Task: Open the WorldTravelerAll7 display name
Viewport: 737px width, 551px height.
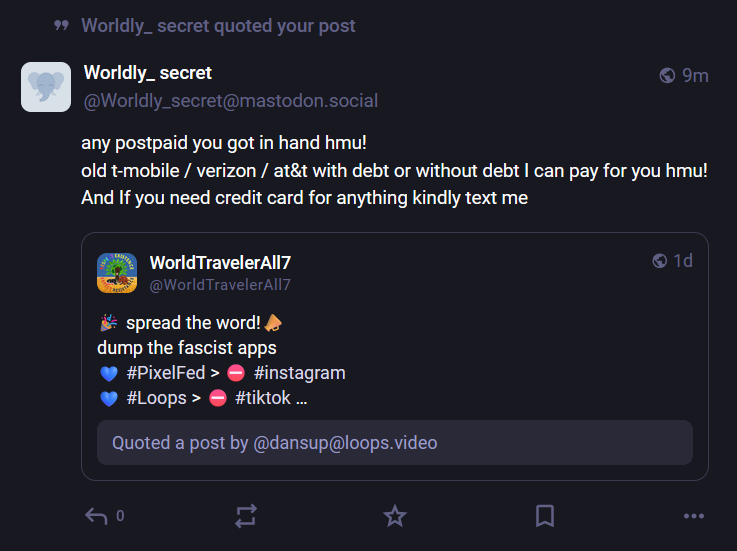Action: pyautogui.click(x=220, y=262)
